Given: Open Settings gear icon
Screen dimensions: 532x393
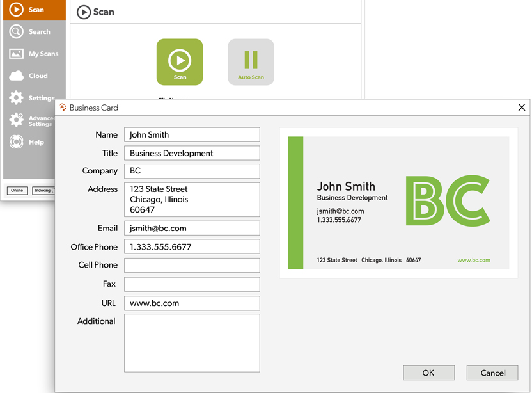Looking at the screenshot, I should [16, 98].
